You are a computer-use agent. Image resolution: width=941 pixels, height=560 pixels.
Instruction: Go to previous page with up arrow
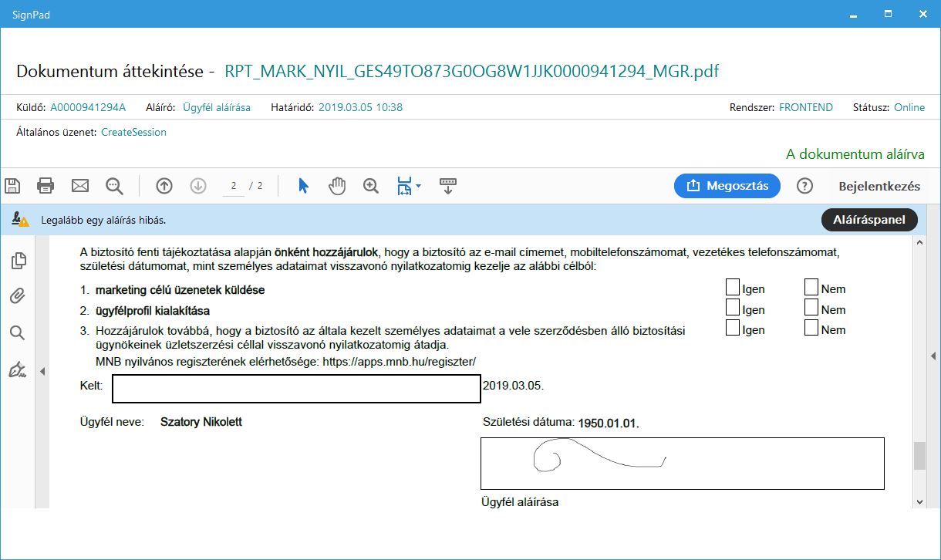(x=164, y=185)
